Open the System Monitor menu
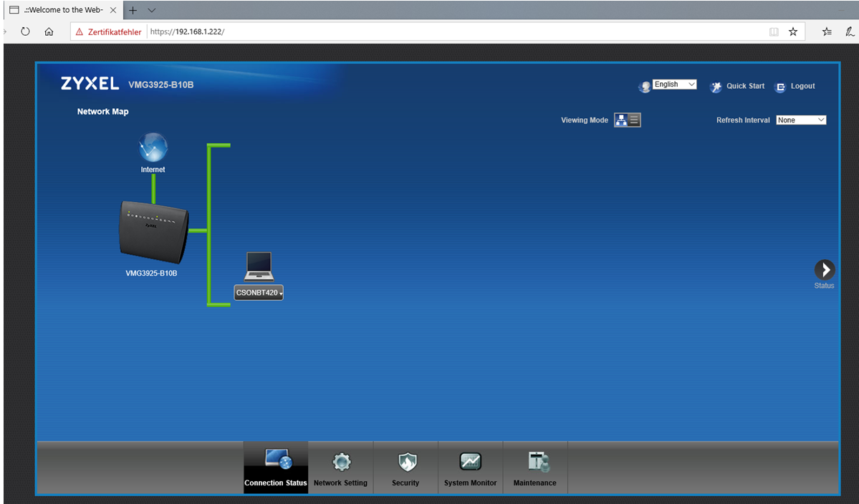The width and height of the screenshot is (859, 504). [470, 467]
